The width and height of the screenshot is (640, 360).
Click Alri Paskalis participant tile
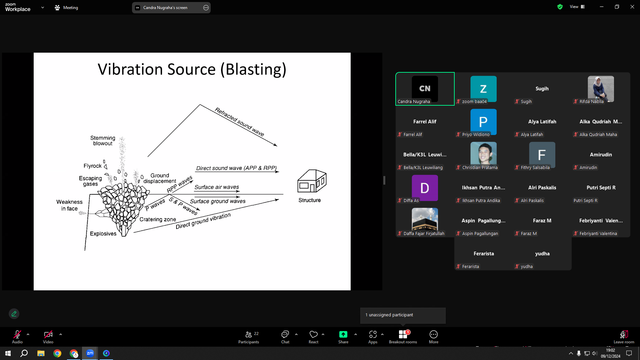542,188
